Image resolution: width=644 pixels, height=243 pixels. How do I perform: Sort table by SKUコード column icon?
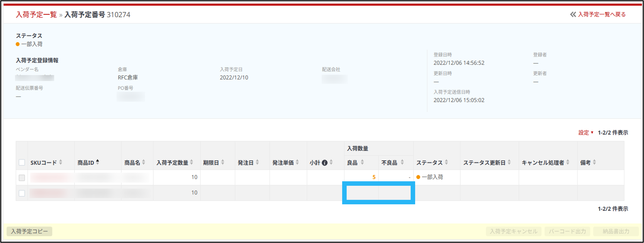coord(60,162)
